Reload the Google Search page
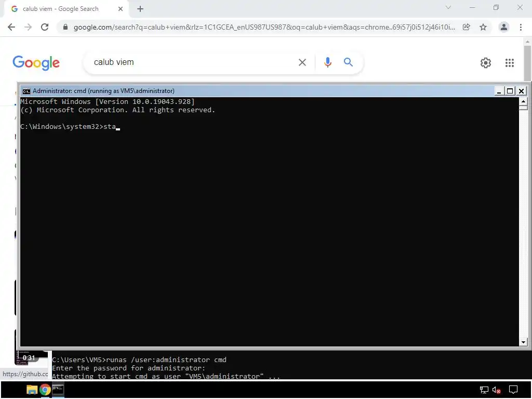532x399 pixels. coord(45,27)
